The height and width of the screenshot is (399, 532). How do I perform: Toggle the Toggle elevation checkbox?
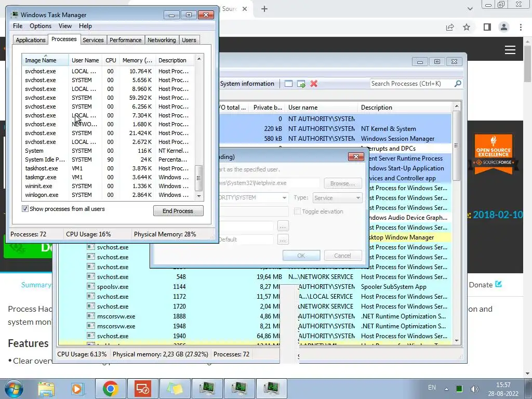(298, 211)
